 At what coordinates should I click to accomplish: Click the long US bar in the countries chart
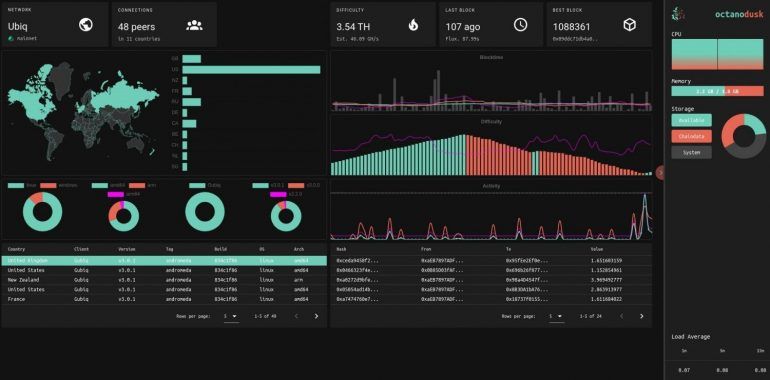pos(251,70)
